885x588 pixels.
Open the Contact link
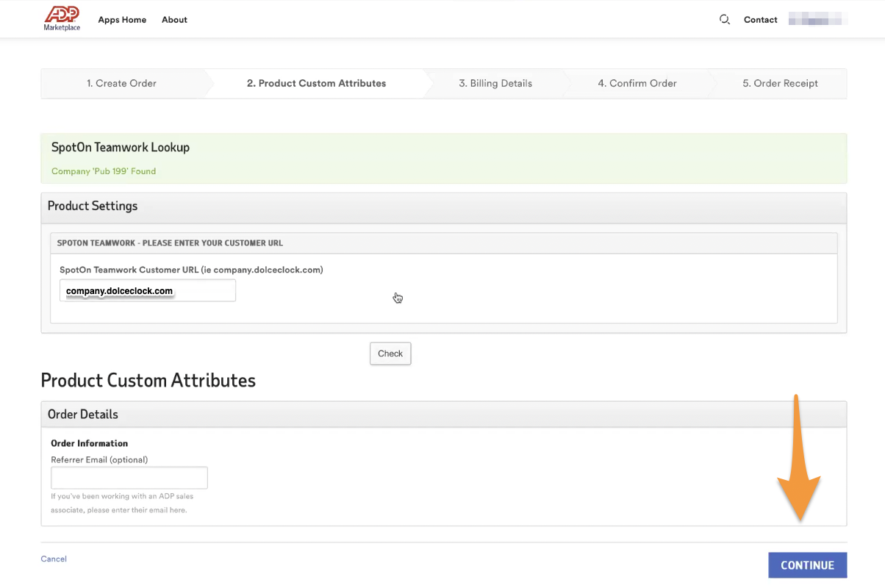pyautogui.click(x=760, y=20)
